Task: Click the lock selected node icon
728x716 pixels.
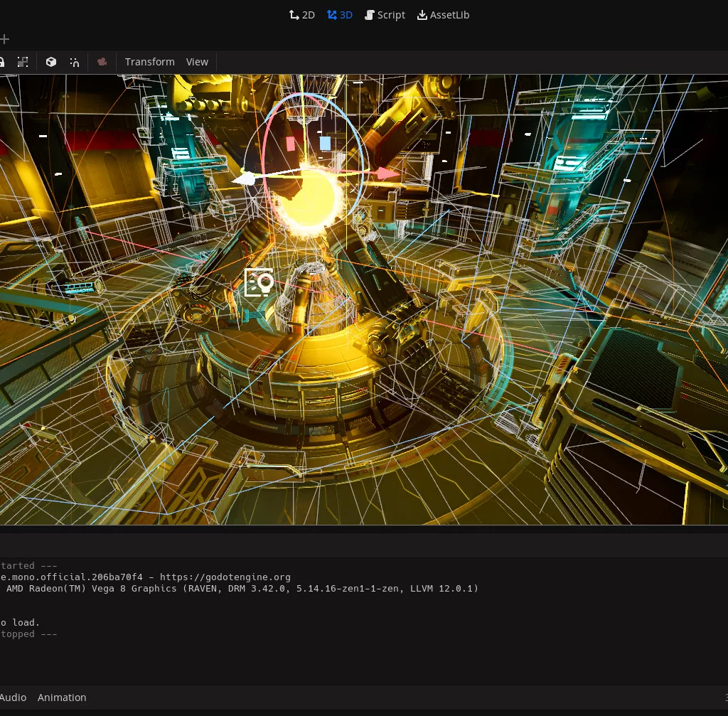Action: [x=2, y=62]
